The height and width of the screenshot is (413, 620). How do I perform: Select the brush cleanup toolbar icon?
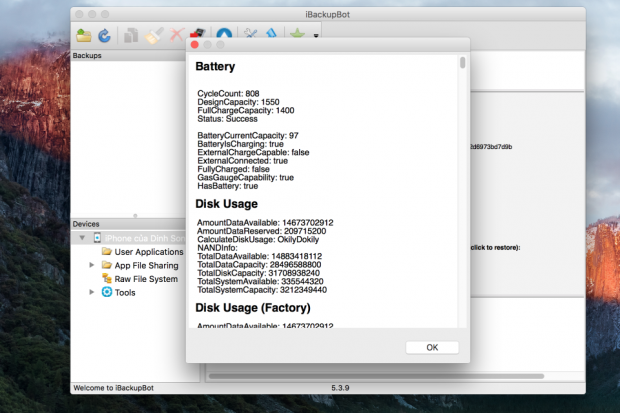pos(152,35)
